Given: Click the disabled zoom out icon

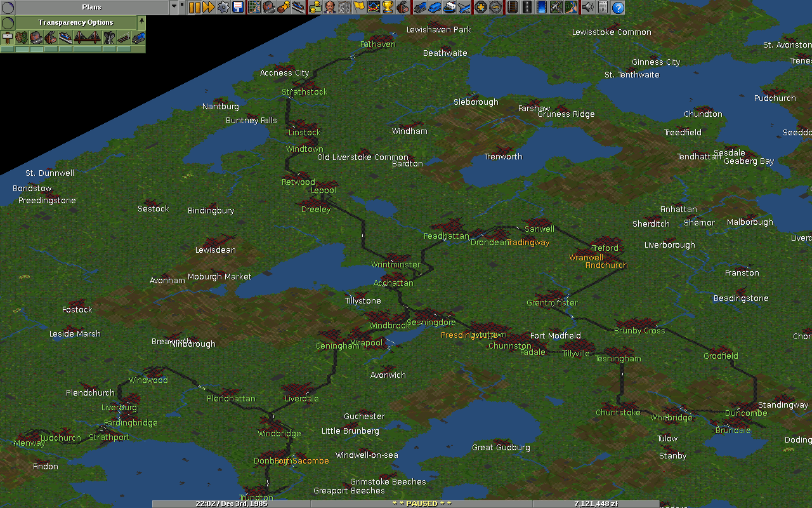Looking at the screenshot, I should pos(495,8).
